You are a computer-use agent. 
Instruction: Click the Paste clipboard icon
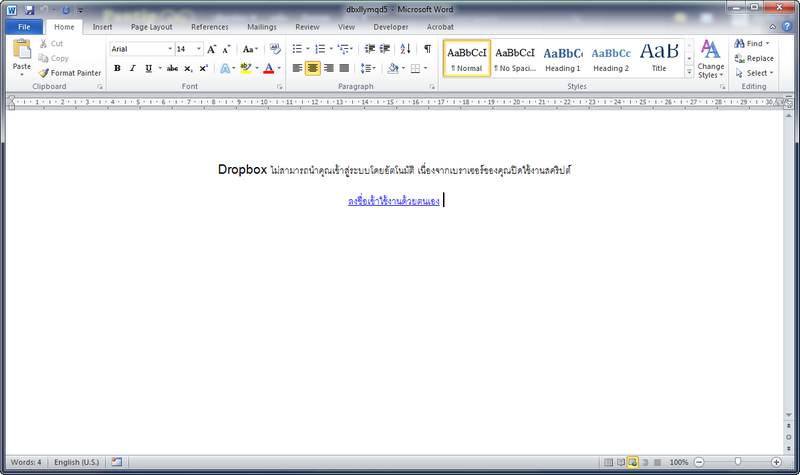21,49
